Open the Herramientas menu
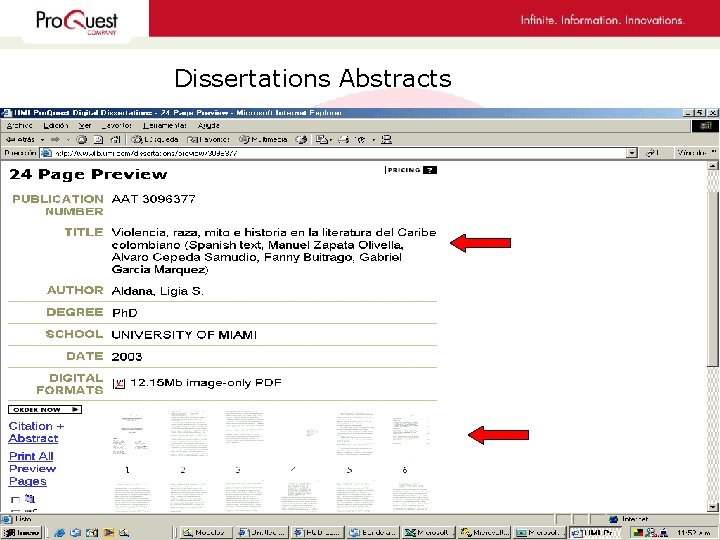720x540 pixels. [x=165, y=125]
